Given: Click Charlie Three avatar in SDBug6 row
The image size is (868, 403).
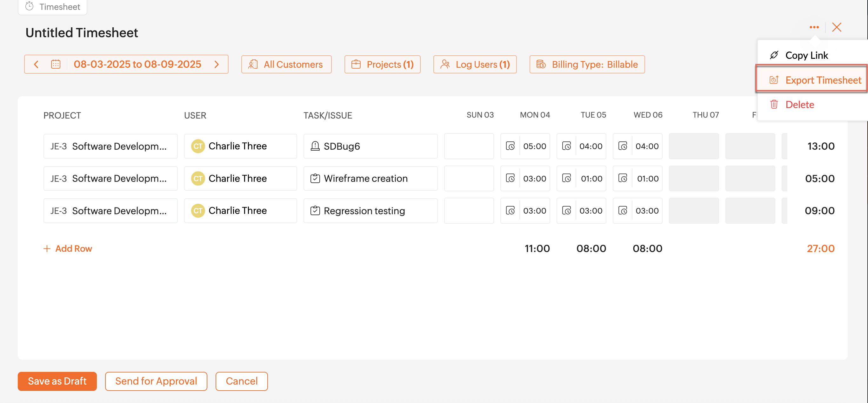Looking at the screenshot, I should [198, 146].
